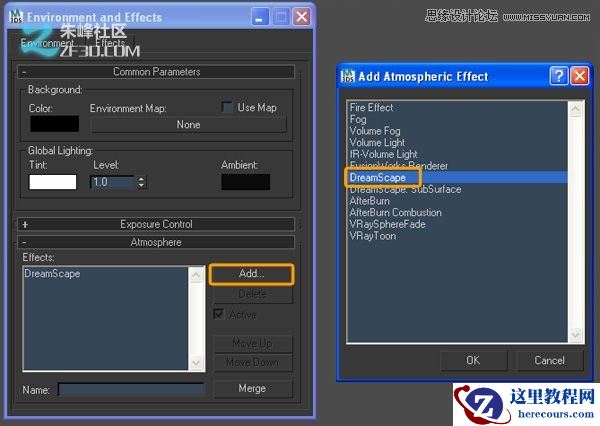Click the Merge button
The height and width of the screenshot is (426, 600).
[253, 388]
